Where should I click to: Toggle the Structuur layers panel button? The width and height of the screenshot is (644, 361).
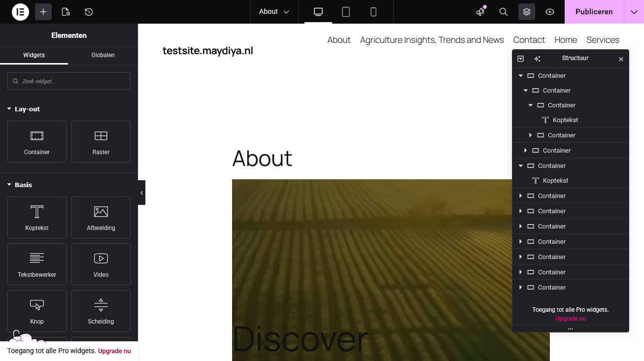526,12
